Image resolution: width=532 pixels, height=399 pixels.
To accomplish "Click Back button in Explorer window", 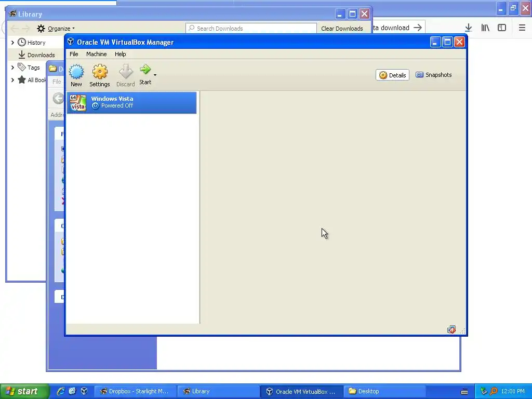I will tap(58, 98).
